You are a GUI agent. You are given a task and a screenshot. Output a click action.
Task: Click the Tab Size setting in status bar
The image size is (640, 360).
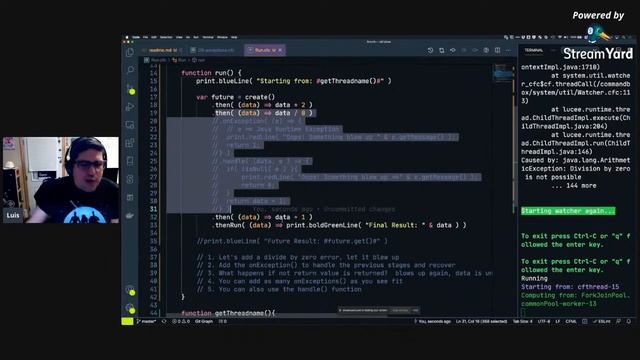522,322
